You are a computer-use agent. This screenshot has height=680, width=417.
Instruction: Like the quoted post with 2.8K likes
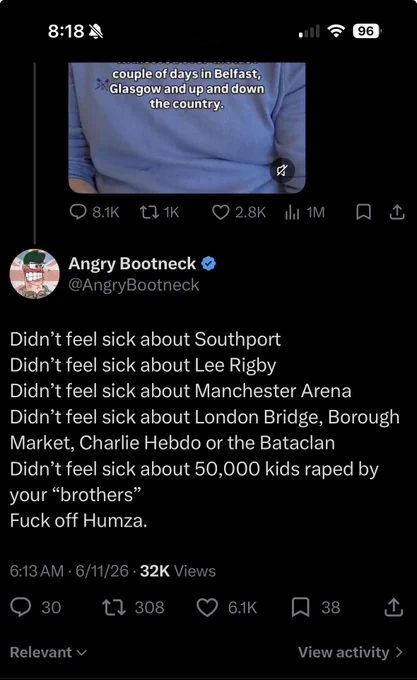239,212
